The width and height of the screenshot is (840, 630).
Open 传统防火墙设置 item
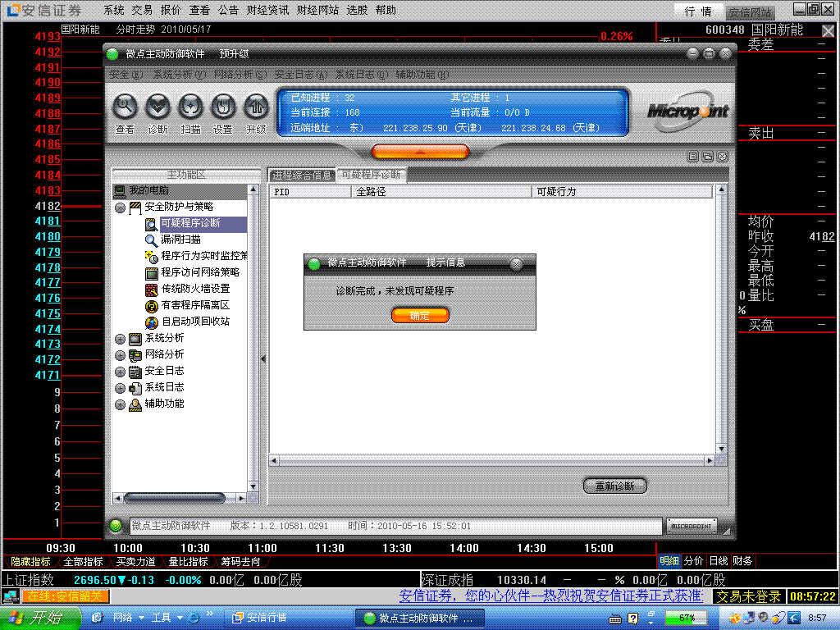pos(195,289)
